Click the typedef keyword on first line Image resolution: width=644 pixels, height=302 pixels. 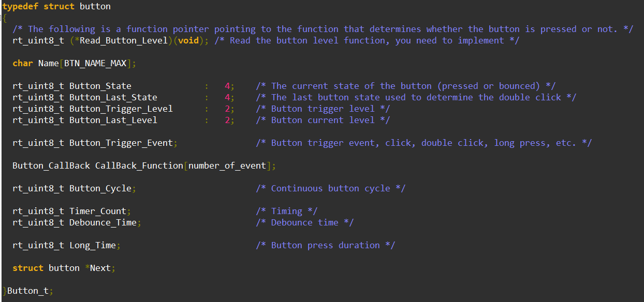pos(20,7)
